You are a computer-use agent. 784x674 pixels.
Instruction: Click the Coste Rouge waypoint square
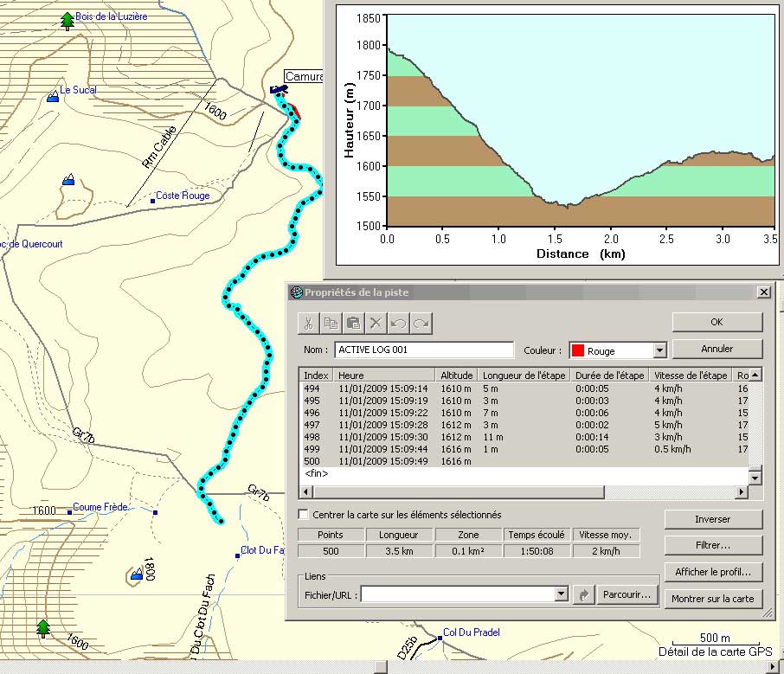pos(152,201)
